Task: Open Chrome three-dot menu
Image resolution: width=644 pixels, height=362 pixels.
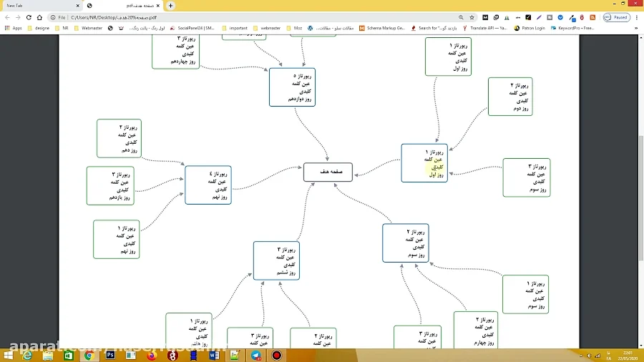Action: 637,18
